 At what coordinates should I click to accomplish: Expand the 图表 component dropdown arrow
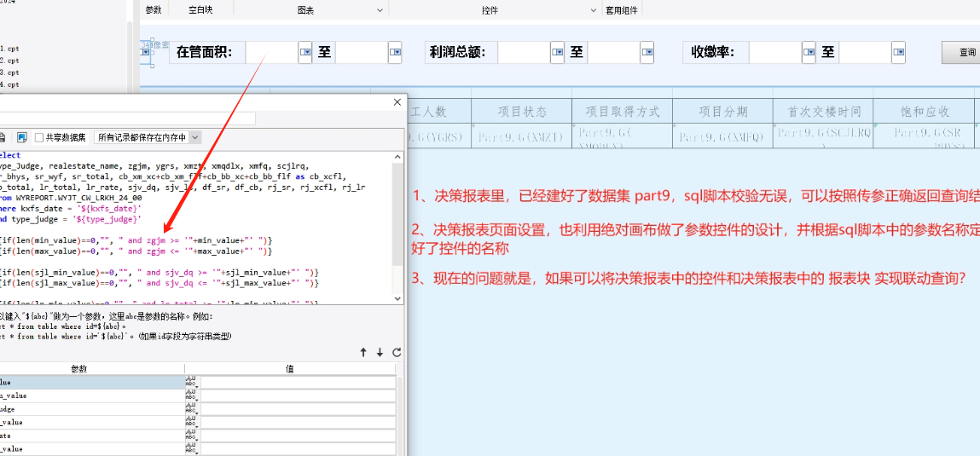[380, 10]
